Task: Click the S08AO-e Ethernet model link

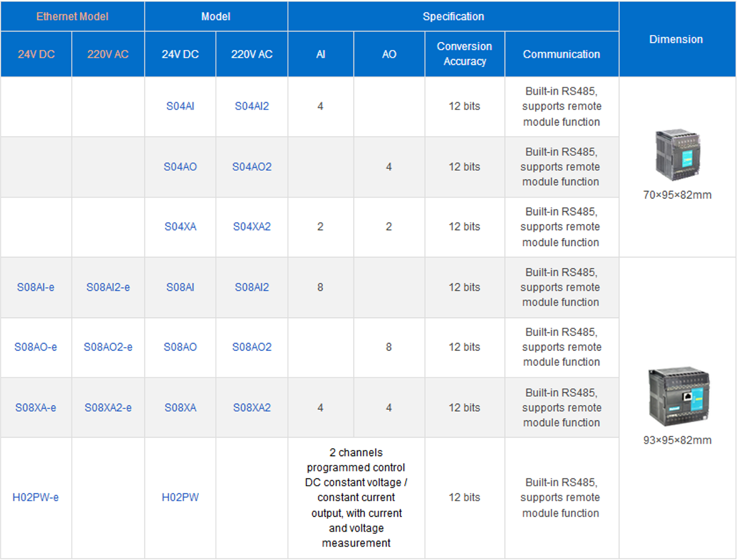Action: click(36, 347)
